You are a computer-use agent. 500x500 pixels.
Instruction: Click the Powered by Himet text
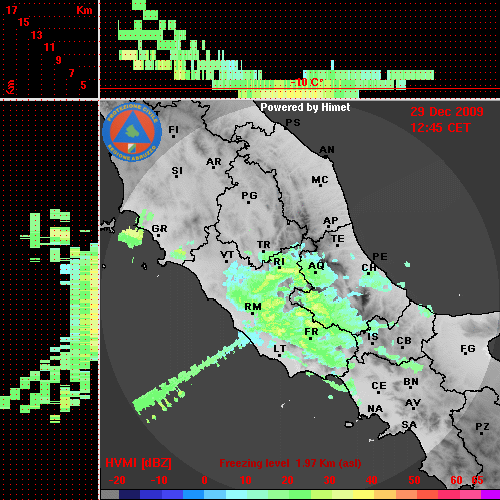[x=305, y=107]
